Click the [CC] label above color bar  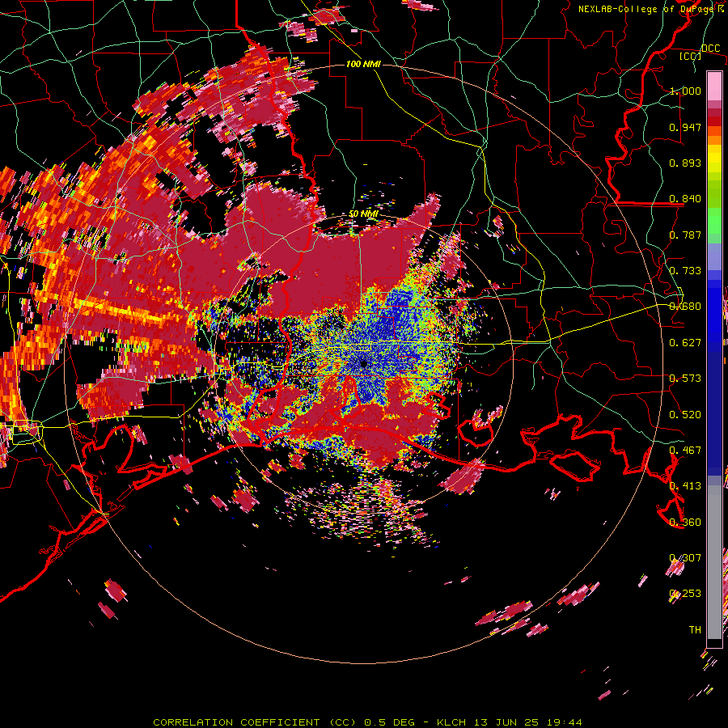690,56
